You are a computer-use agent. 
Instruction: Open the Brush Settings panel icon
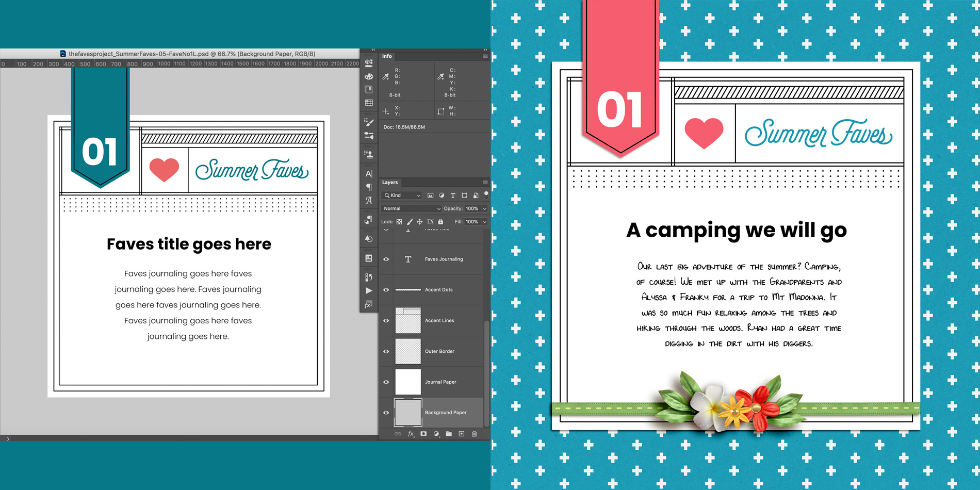tap(369, 122)
